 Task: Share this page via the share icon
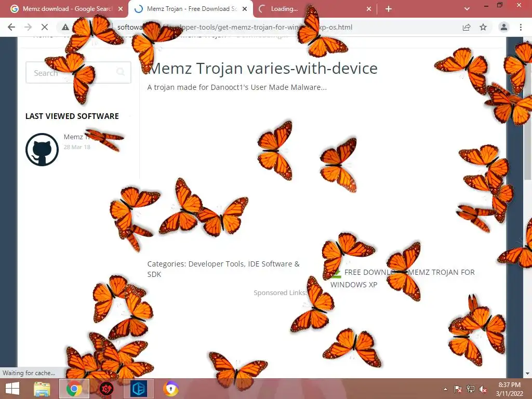(467, 27)
